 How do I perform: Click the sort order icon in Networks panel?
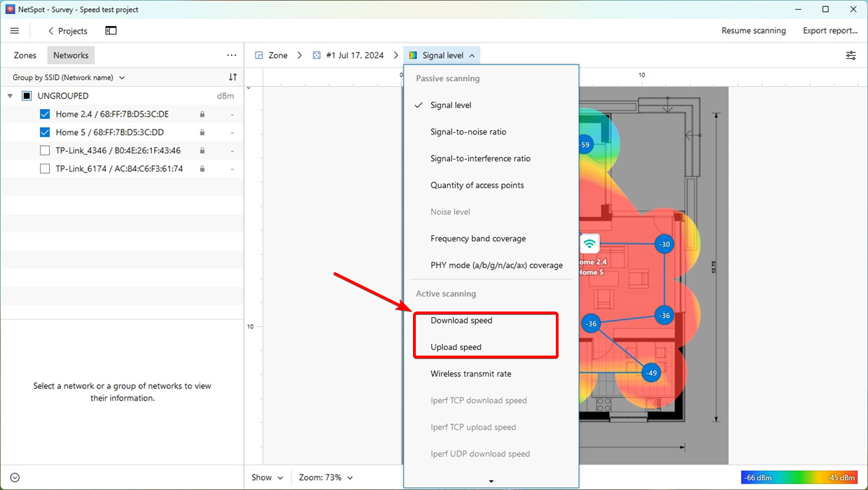tap(232, 78)
